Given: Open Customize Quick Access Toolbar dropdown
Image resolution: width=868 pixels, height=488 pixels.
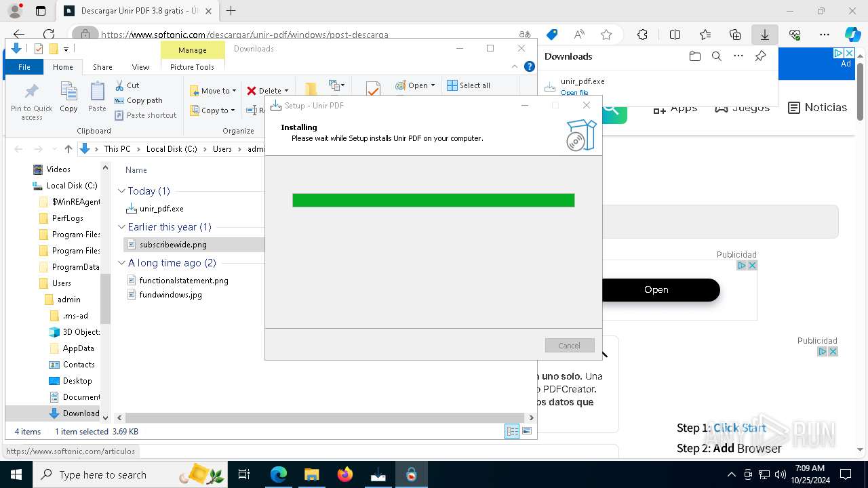Looking at the screenshot, I should [66, 49].
